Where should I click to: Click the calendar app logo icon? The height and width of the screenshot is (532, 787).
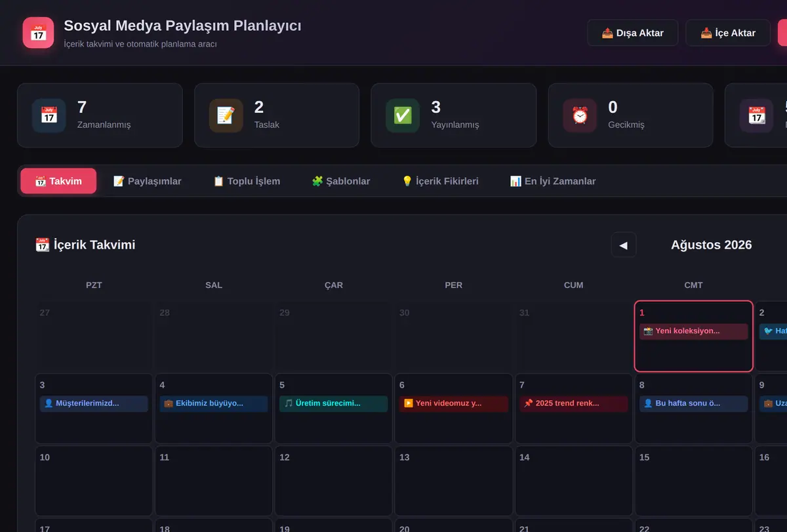38,33
